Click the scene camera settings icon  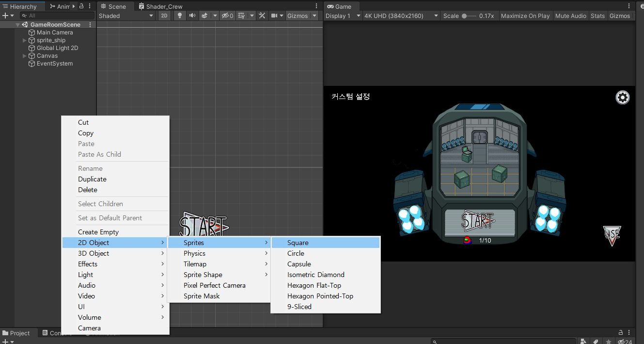tap(274, 16)
